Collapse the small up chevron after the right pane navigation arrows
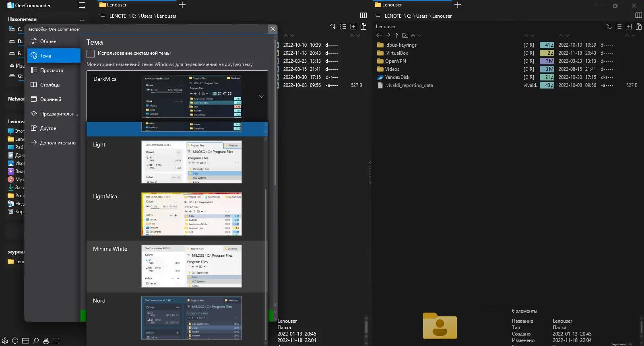Screen dimensions: 644x346 413,35
